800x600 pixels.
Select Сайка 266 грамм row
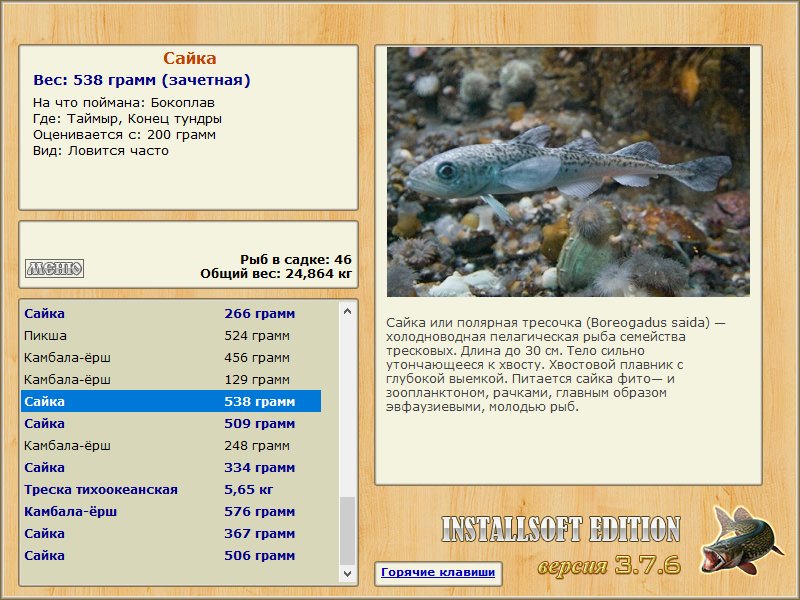tap(171, 313)
